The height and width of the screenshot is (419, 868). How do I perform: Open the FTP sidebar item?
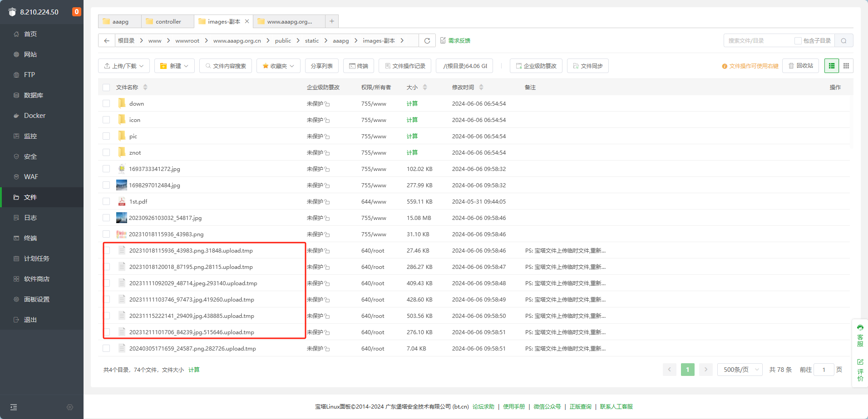coord(42,75)
